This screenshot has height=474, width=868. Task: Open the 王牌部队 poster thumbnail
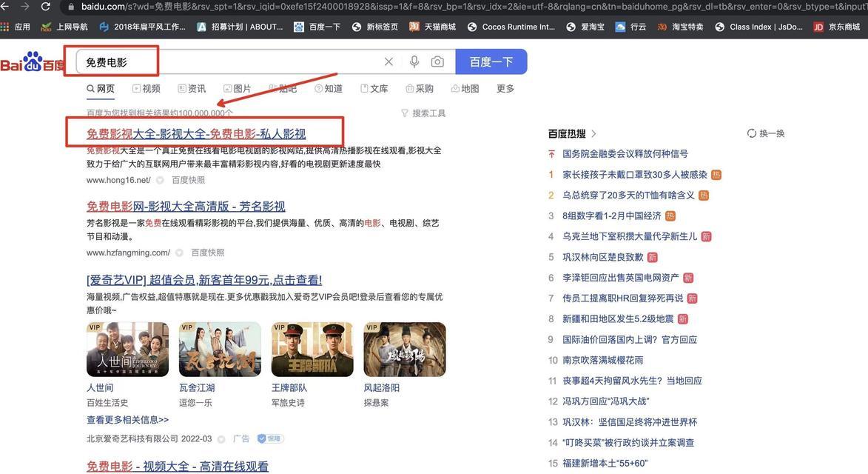(x=312, y=350)
